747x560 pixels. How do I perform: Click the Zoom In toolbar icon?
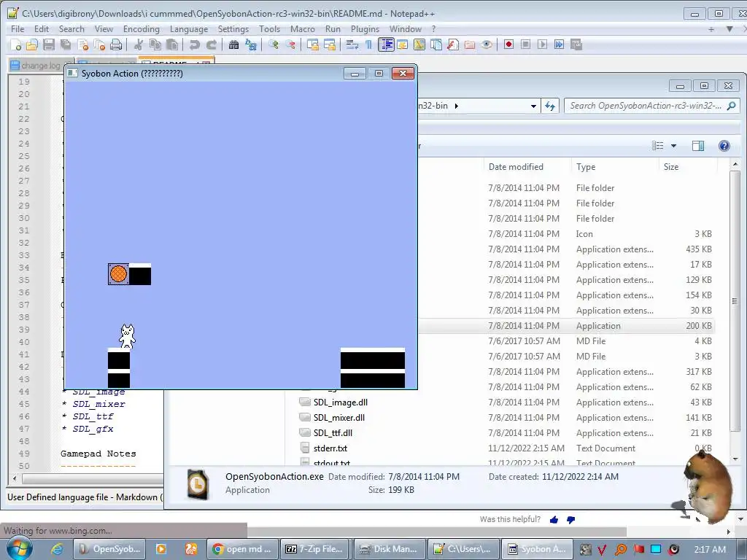274,44
